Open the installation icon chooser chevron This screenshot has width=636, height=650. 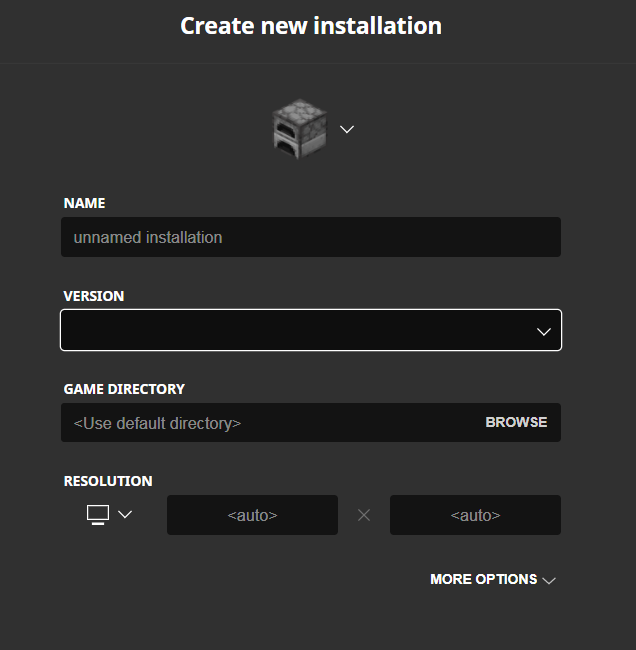[347, 129]
